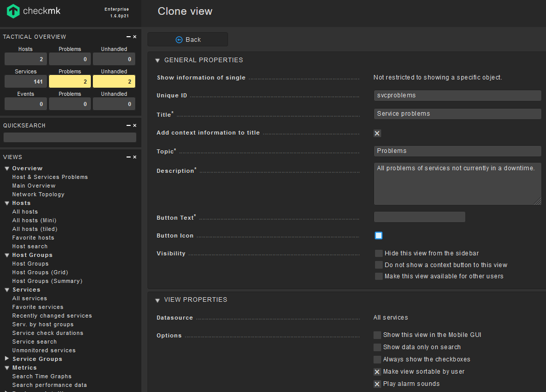Close the Quicksearch snapin
This screenshot has width=546, height=392.
pos(135,125)
